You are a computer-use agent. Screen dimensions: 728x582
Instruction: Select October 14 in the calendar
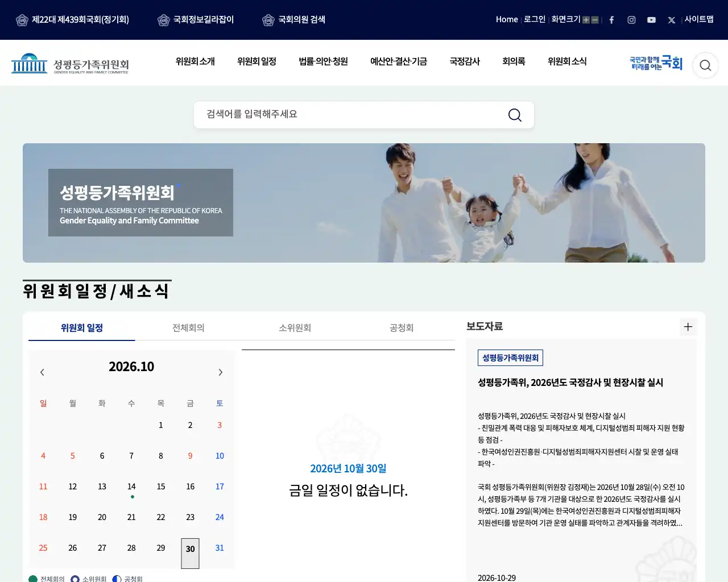click(131, 487)
